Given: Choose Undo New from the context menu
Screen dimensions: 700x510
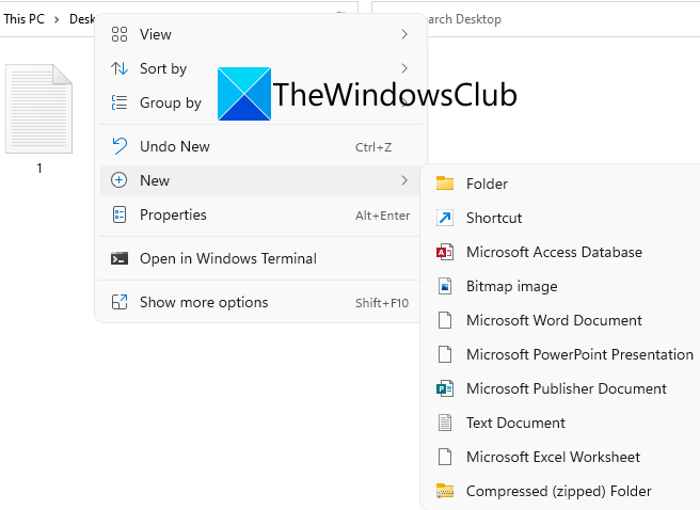Looking at the screenshot, I should pos(261,146).
